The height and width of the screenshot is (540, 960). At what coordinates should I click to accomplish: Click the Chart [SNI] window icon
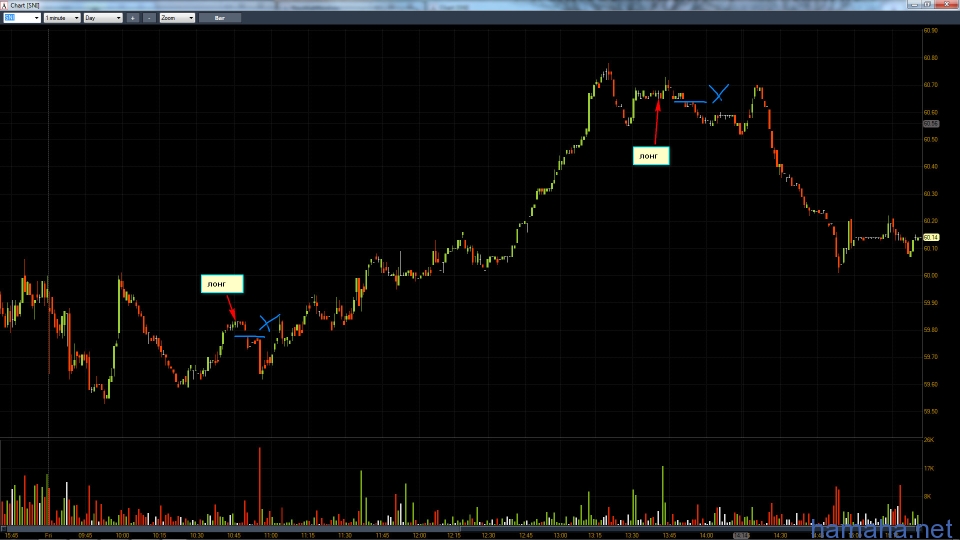pyautogui.click(x=4, y=5)
